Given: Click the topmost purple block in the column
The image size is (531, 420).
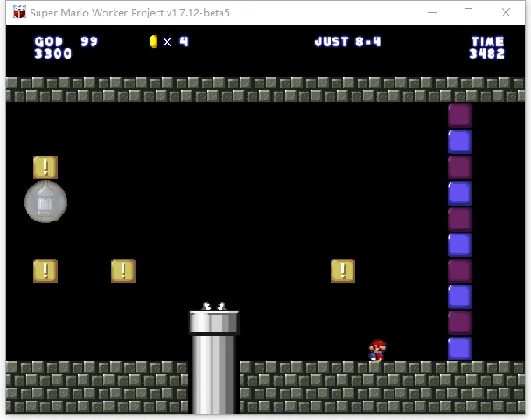Looking at the screenshot, I should 459,115.
